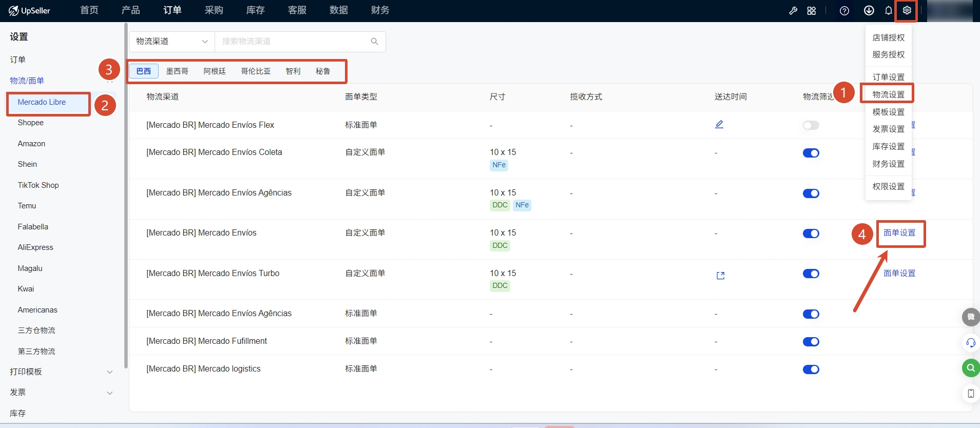Open 客服 in top navigation

click(x=297, y=10)
